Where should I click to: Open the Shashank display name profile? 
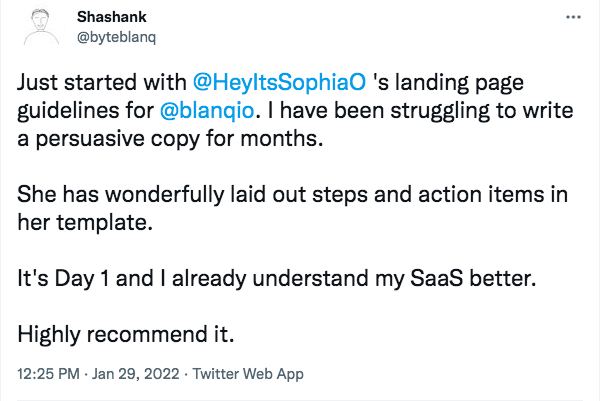tap(109, 18)
